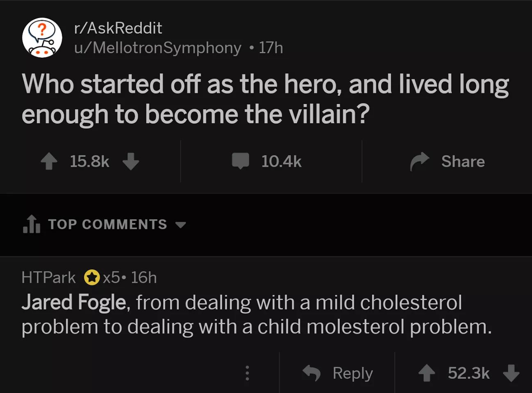Click the 10.4k comments count

tap(281, 161)
